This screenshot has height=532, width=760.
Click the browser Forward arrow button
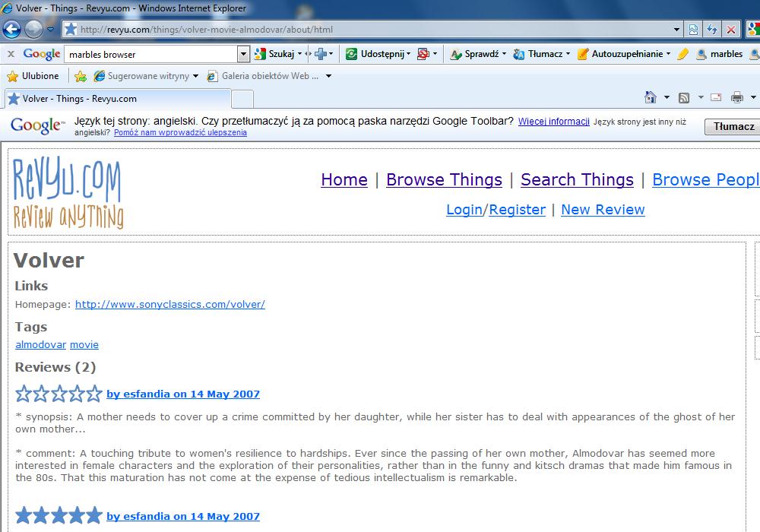tap(33, 30)
